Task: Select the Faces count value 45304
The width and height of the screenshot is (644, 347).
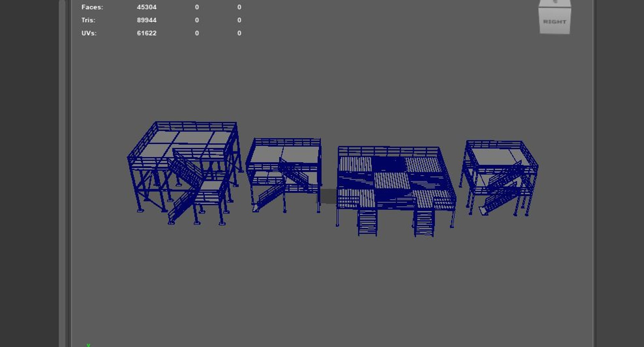Action: tap(147, 7)
